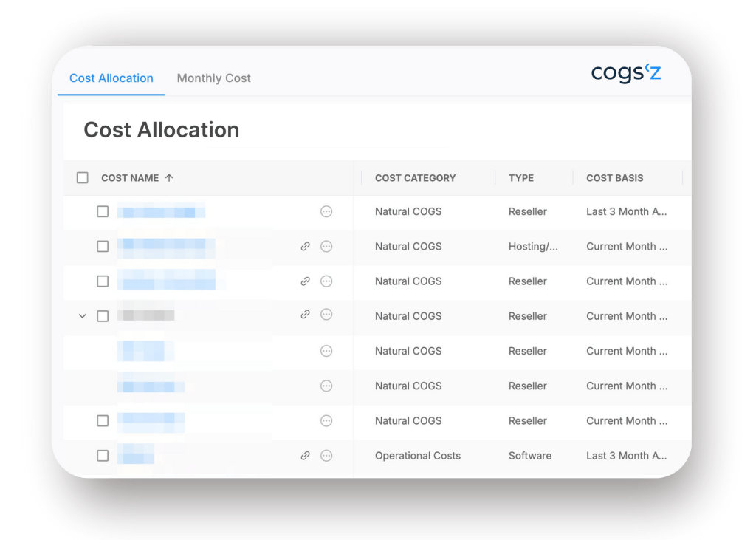The width and height of the screenshot is (756, 540).
Task: Select the checkbox for the Hosting row
Action: point(103,247)
